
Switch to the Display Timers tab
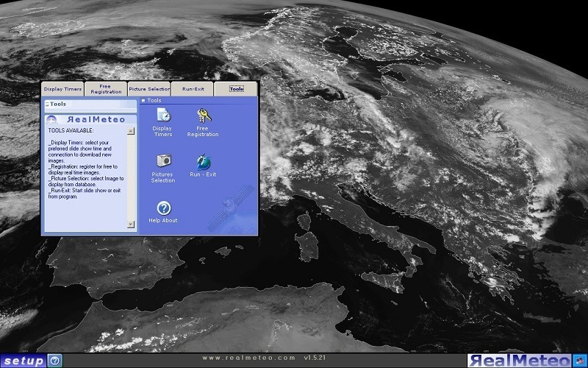tap(62, 89)
